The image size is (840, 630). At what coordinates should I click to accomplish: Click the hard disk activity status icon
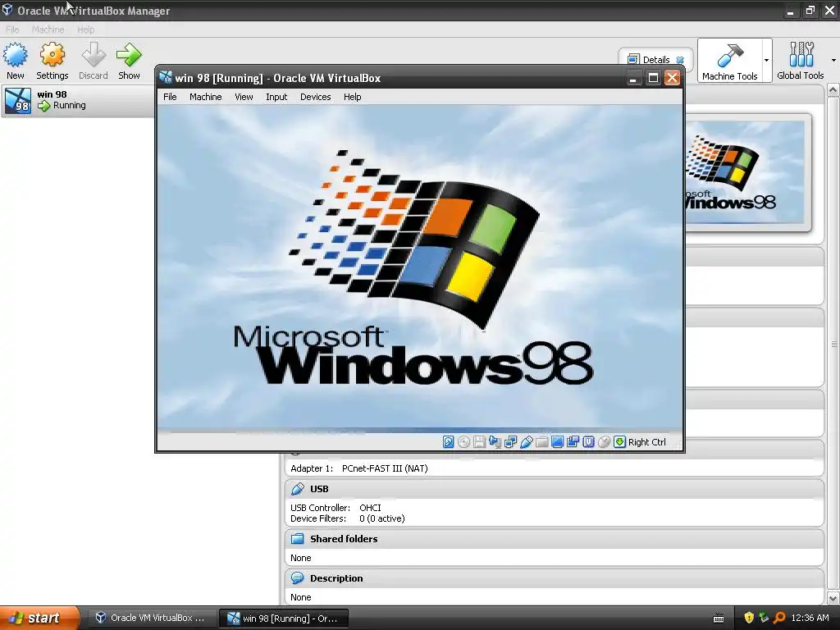point(449,441)
